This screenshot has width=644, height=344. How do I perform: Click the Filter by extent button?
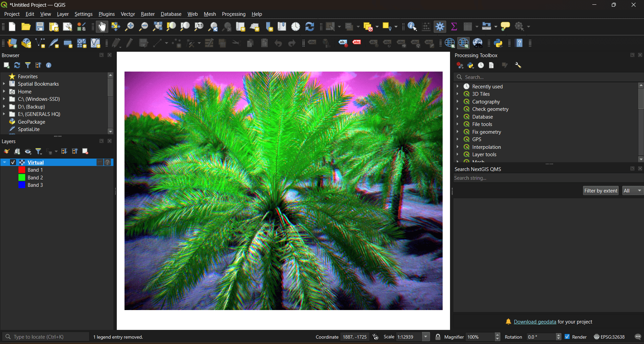601,190
